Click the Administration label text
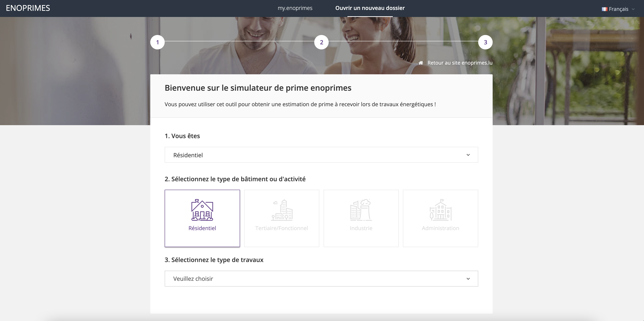Screen dimensions: 644x321 [x=440, y=228]
